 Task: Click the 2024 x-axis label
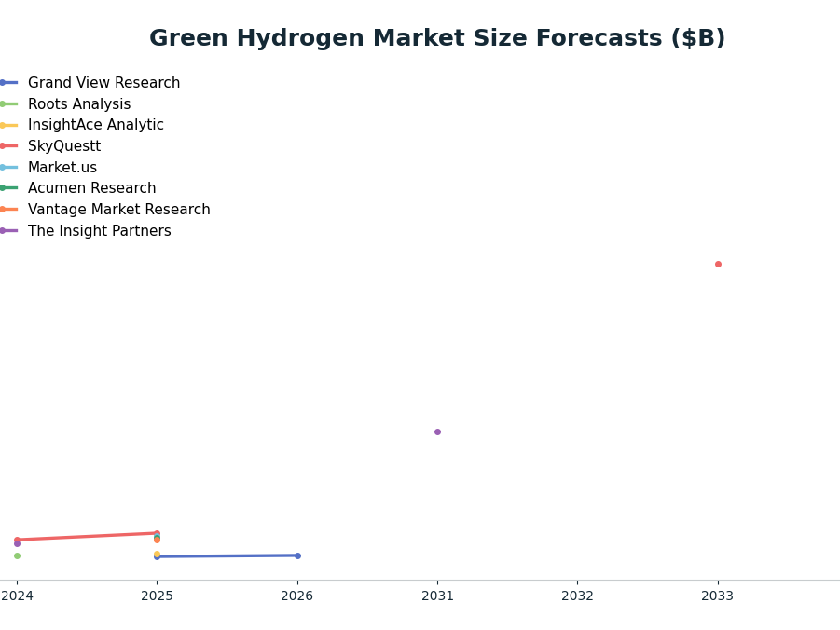[x=17, y=596]
